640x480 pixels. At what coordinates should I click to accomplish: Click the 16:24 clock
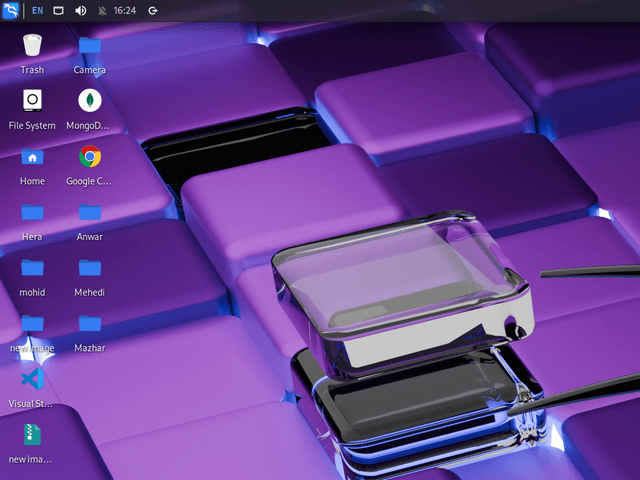click(x=125, y=10)
